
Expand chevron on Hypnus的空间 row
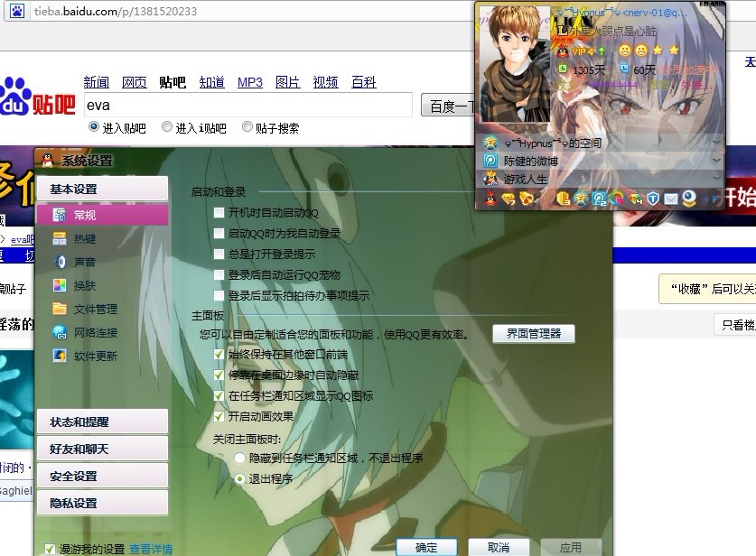coord(716,143)
